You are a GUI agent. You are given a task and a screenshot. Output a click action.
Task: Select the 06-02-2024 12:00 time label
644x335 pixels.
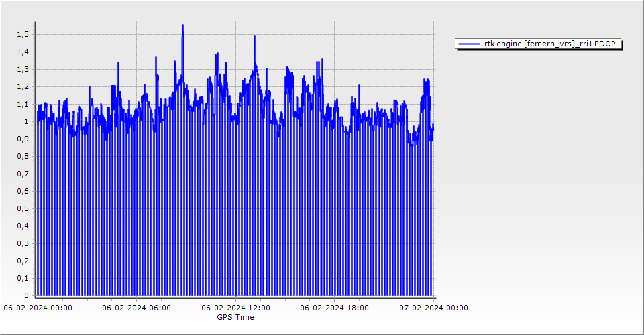(x=235, y=308)
